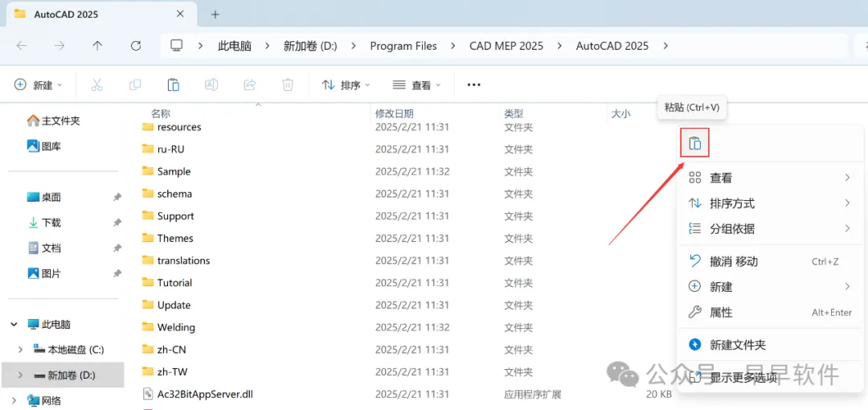This screenshot has width=868, height=410.
Task: Select the AutoCAD 2025 window tab
Action: 101,14
